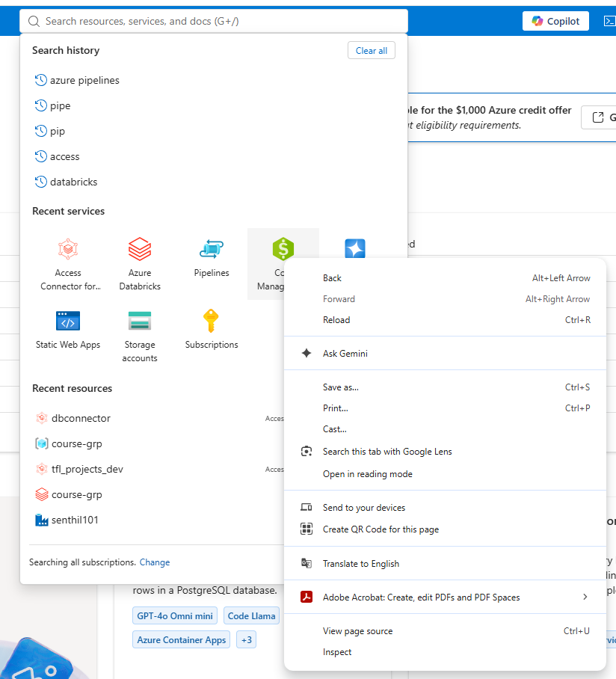
Task: Click the Translate icon in context menu
Action: 307,563
